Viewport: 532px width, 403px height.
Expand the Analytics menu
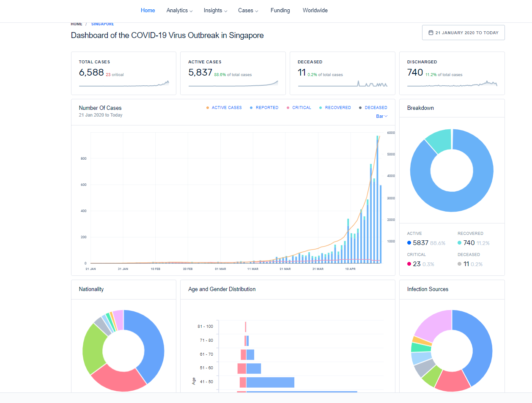click(x=179, y=11)
